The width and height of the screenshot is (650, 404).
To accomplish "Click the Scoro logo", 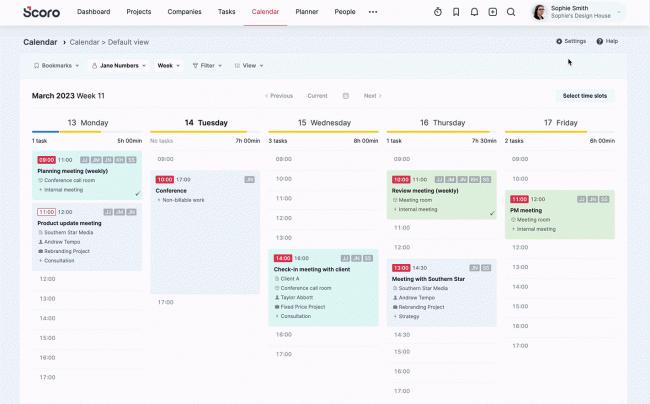I will [41, 12].
